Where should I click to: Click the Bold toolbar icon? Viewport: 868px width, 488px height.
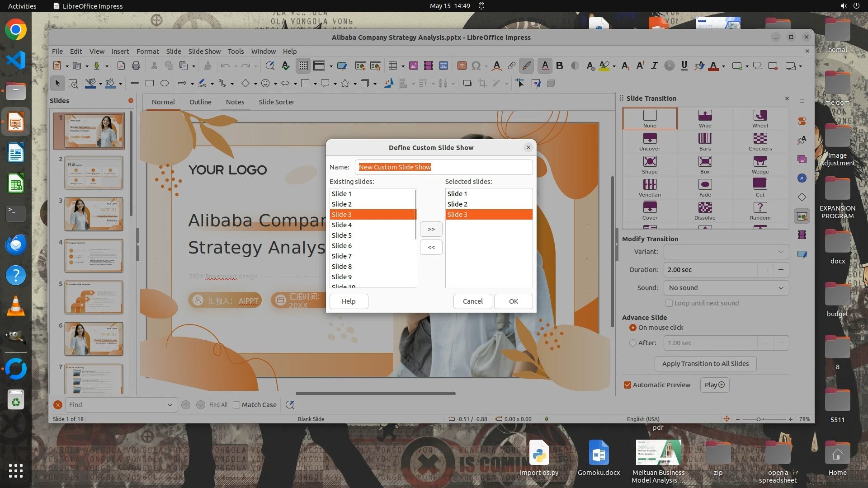(x=560, y=66)
